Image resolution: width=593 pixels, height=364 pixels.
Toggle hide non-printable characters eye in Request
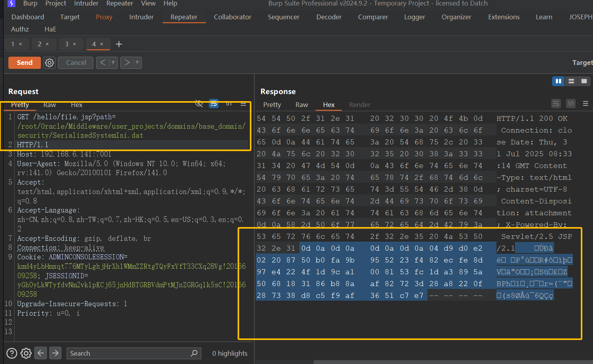coord(199,104)
